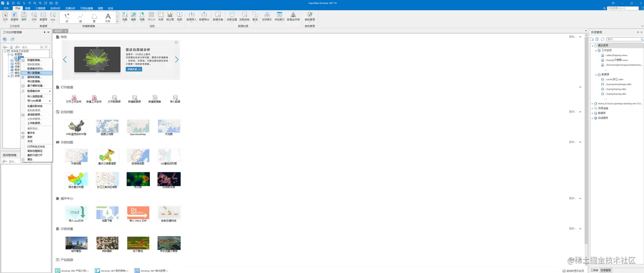644x273 pixels.
Task: Open the 城市模型 sample scene thumbnail
Action: (x=76, y=244)
